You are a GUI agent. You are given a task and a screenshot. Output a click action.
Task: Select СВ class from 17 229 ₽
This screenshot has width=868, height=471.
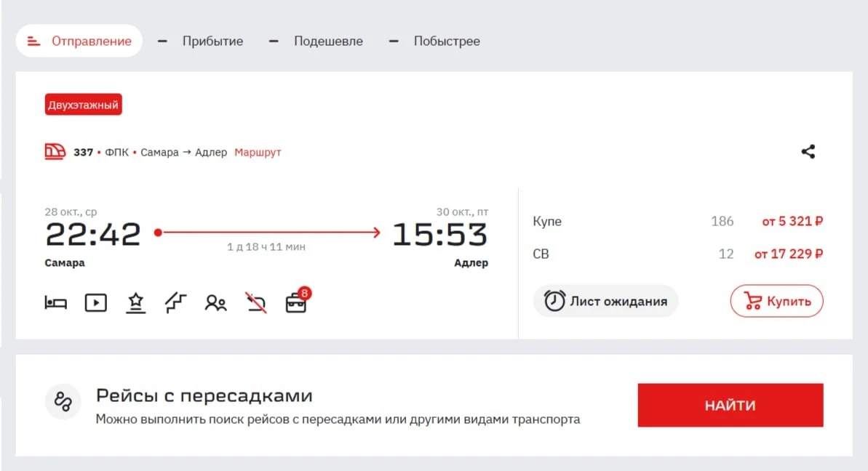677,254
